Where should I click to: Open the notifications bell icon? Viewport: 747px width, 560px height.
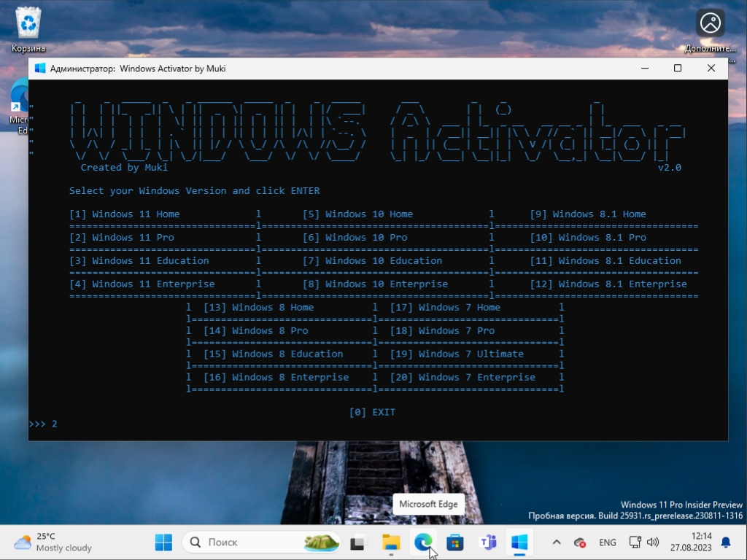726,542
